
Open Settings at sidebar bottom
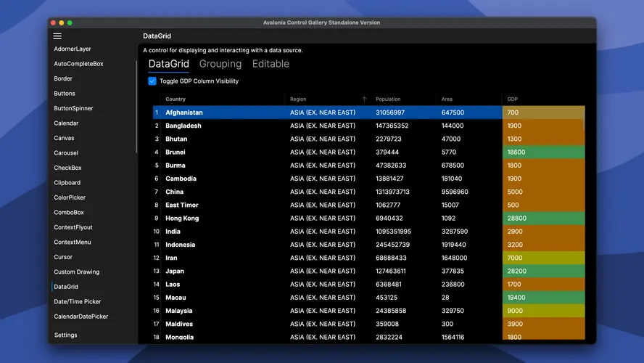tap(65, 335)
